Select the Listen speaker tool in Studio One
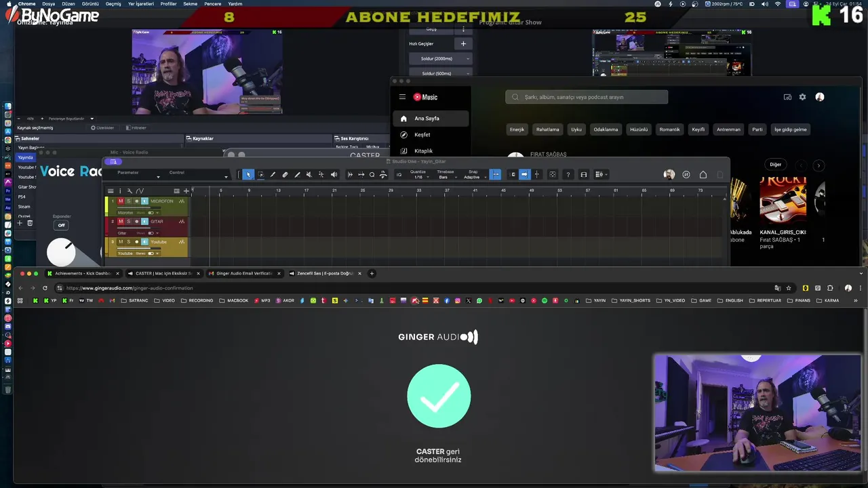 [334, 174]
